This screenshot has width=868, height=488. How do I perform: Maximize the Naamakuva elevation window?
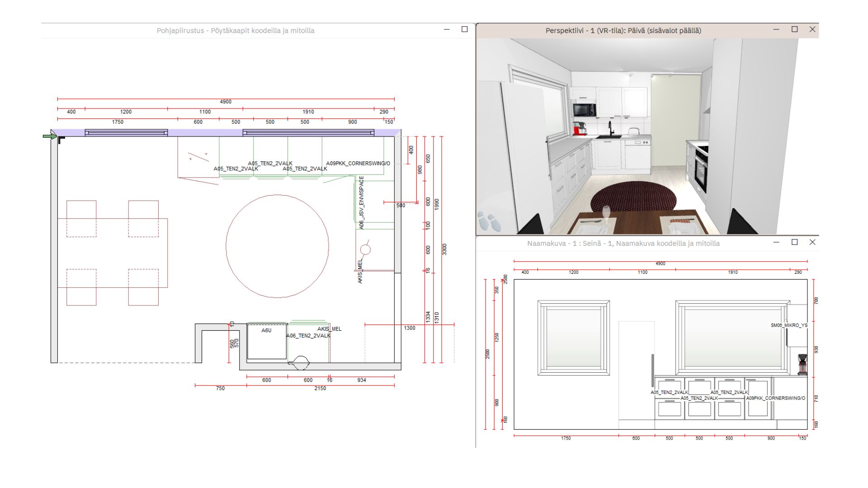pyautogui.click(x=794, y=242)
